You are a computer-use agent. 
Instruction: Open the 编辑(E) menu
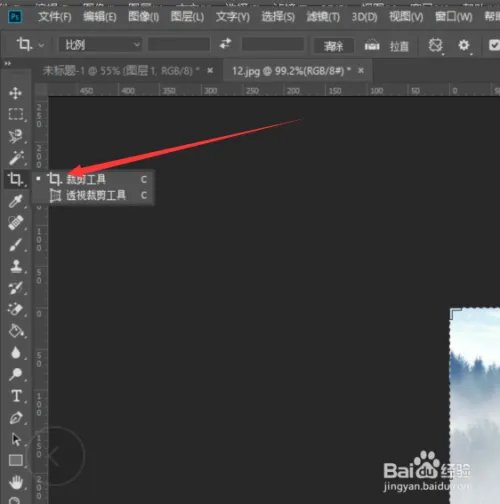pos(100,16)
